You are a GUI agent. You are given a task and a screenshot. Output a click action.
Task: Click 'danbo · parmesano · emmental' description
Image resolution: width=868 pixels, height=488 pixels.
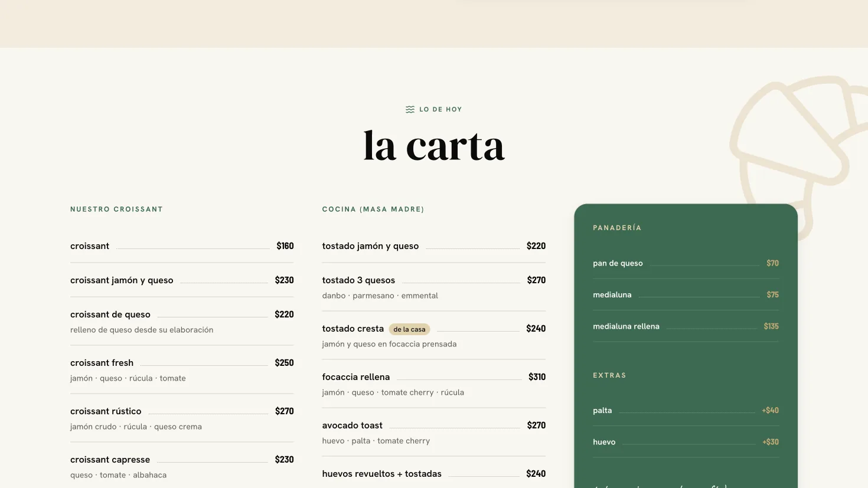[x=380, y=296]
